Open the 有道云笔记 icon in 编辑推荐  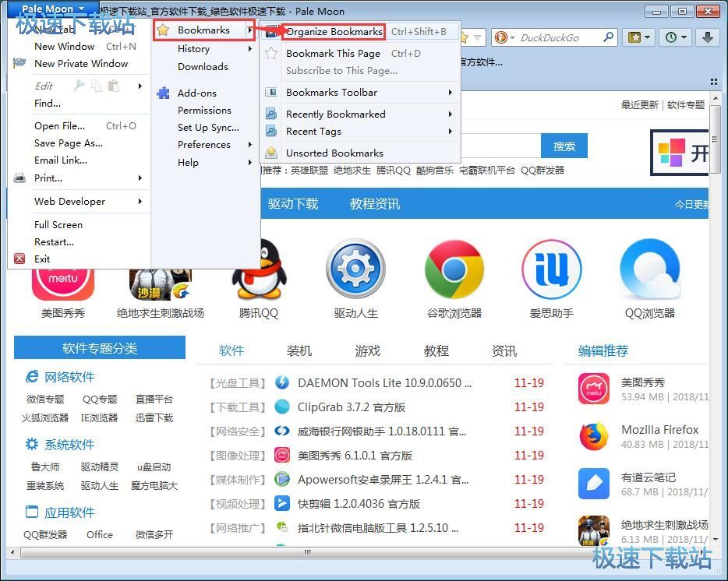pos(594,484)
